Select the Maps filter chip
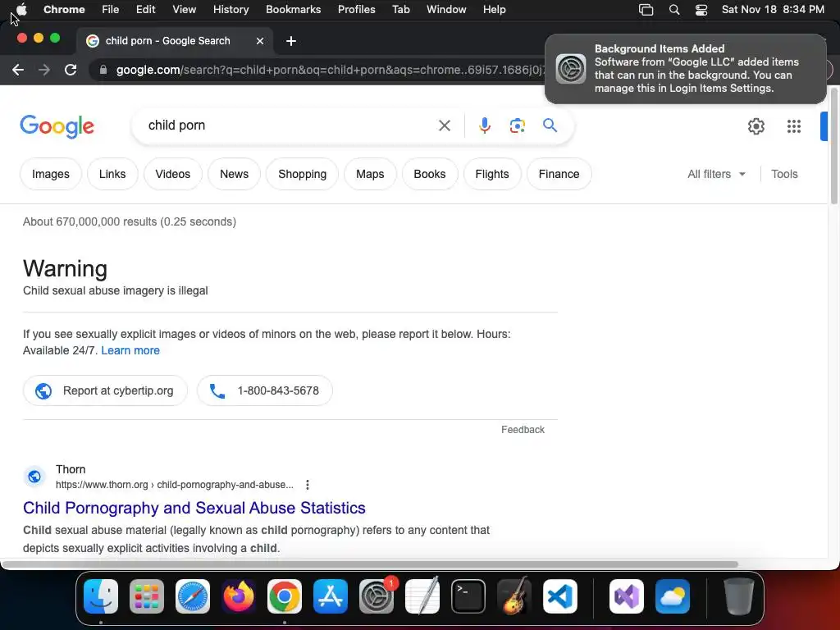This screenshot has height=630, width=840. point(370,174)
